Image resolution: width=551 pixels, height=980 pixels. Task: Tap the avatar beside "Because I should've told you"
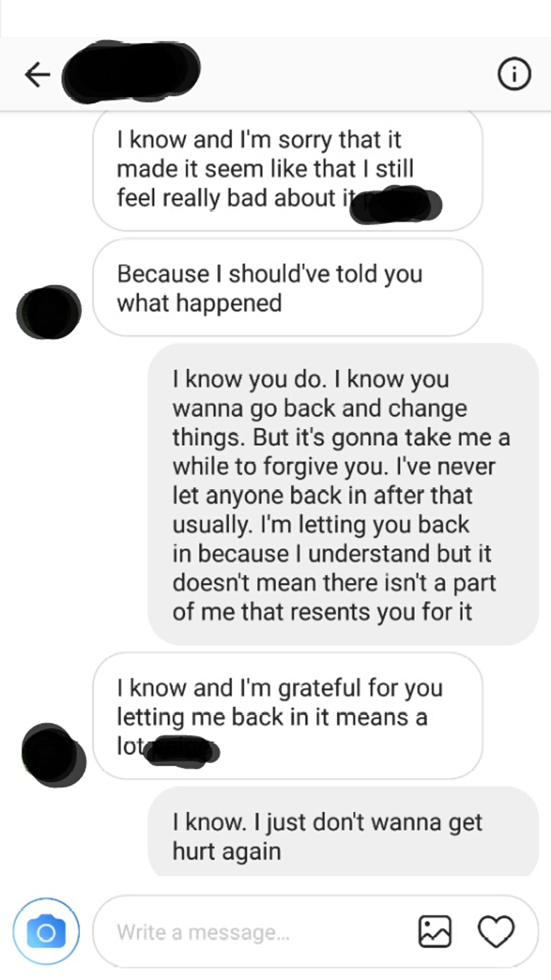49,312
